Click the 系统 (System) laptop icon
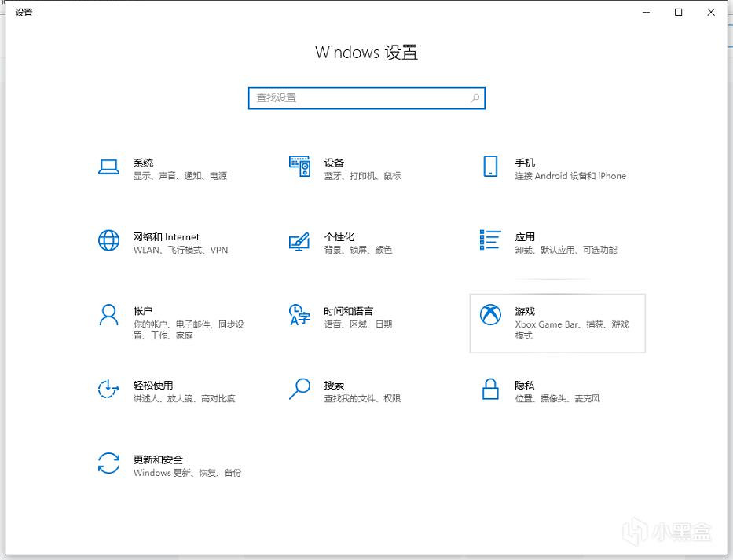The height and width of the screenshot is (560, 733). click(108, 167)
